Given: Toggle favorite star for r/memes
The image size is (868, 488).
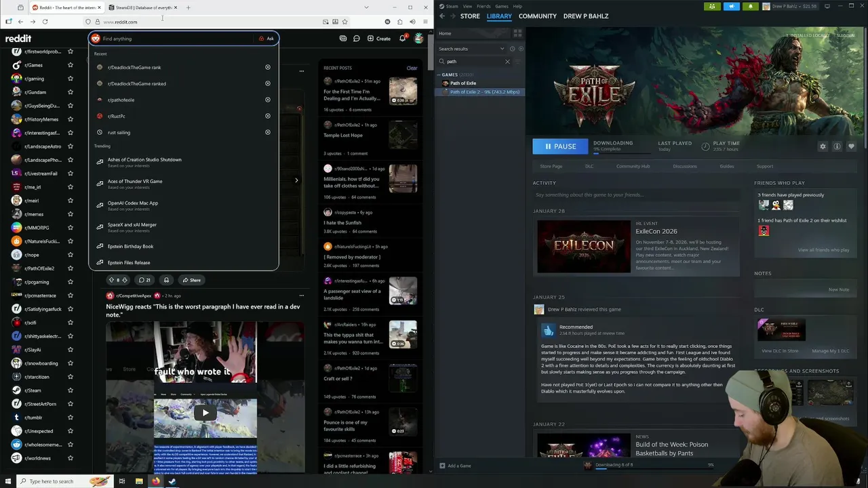Looking at the screenshot, I should [x=70, y=214].
